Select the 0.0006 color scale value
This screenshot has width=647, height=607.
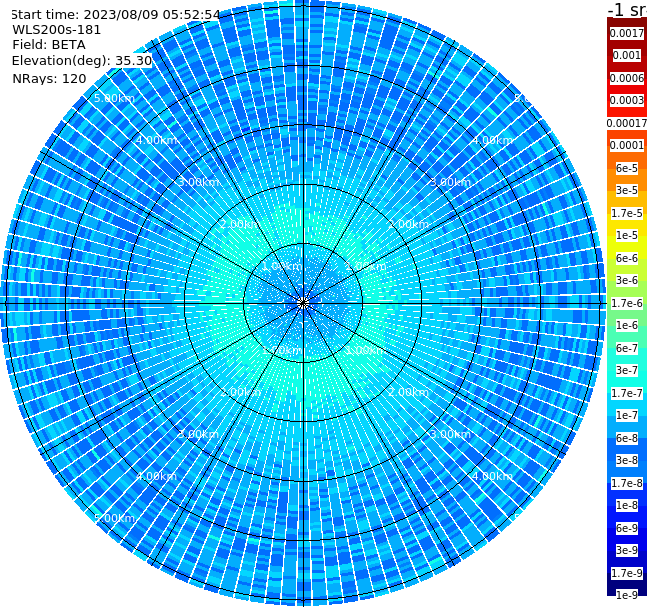click(x=627, y=78)
